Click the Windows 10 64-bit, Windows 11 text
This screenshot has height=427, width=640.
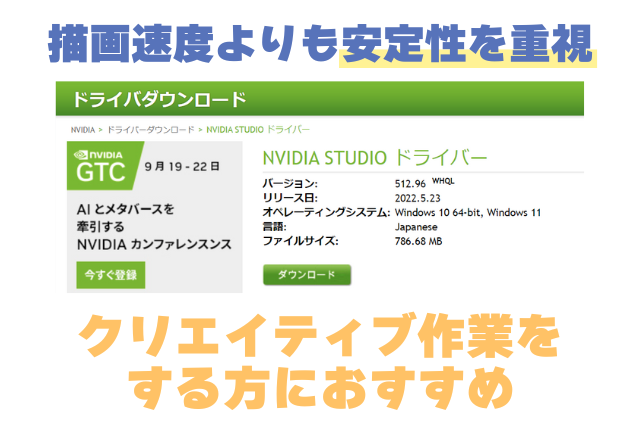pos(467,213)
